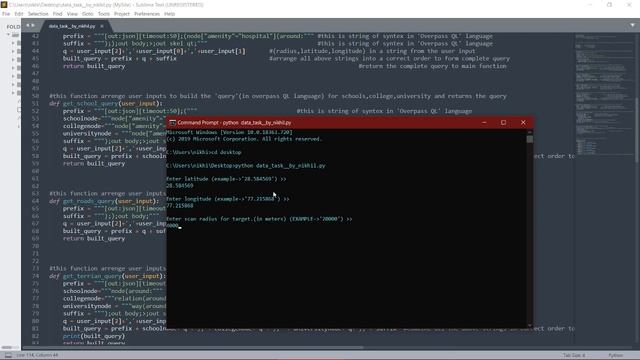Open the Selection menu
640x360 pixels.
point(38,14)
